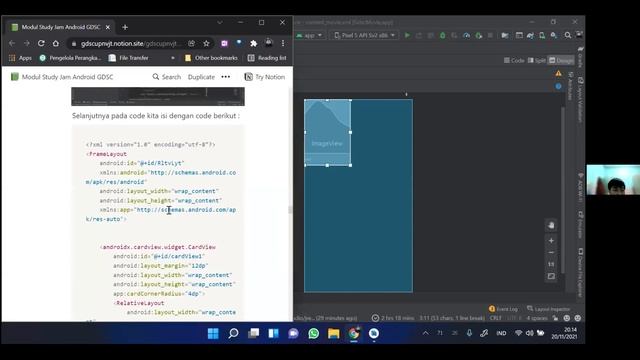This screenshot has width=640, height=360.
Task: Open the app run configuration dropdown
Action: (x=309, y=36)
